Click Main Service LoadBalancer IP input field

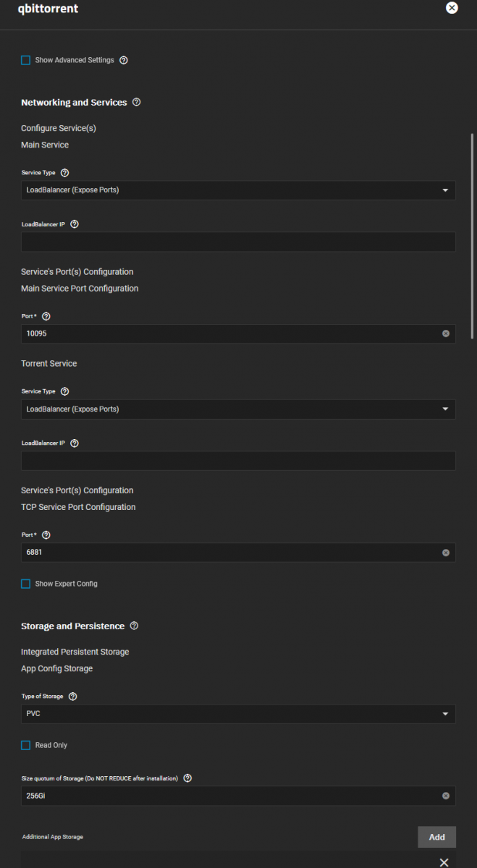[238, 242]
